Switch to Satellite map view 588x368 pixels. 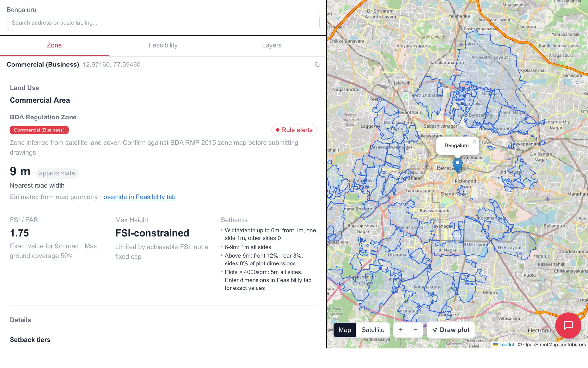(373, 330)
